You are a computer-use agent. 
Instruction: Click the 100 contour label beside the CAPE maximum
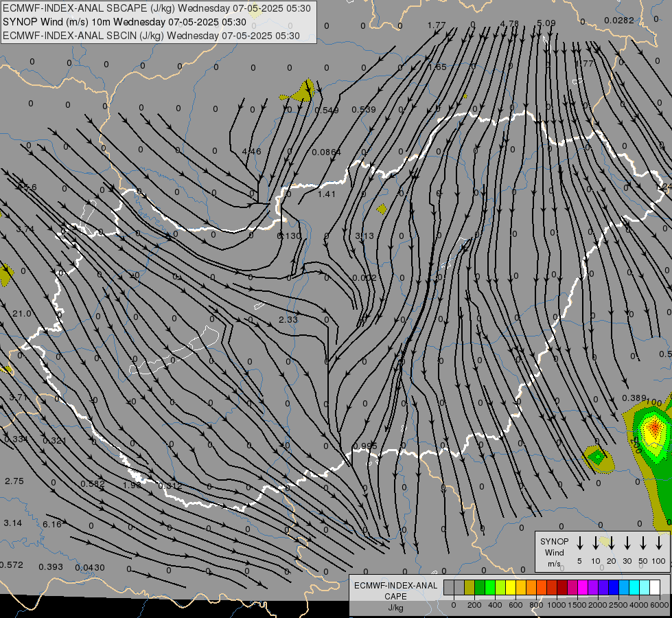[653, 403]
